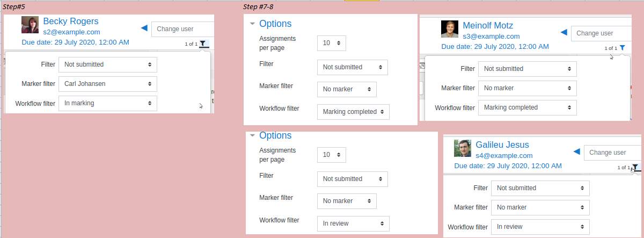Click due date text under Galileu Jesus

(x=508, y=165)
